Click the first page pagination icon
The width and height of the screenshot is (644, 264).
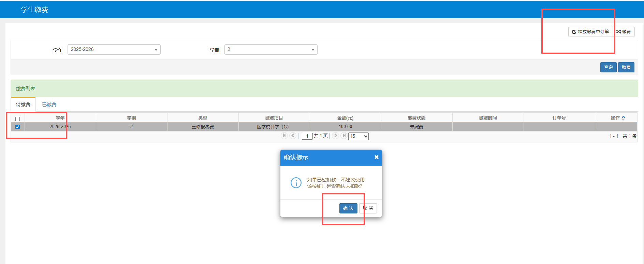tap(284, 136)
